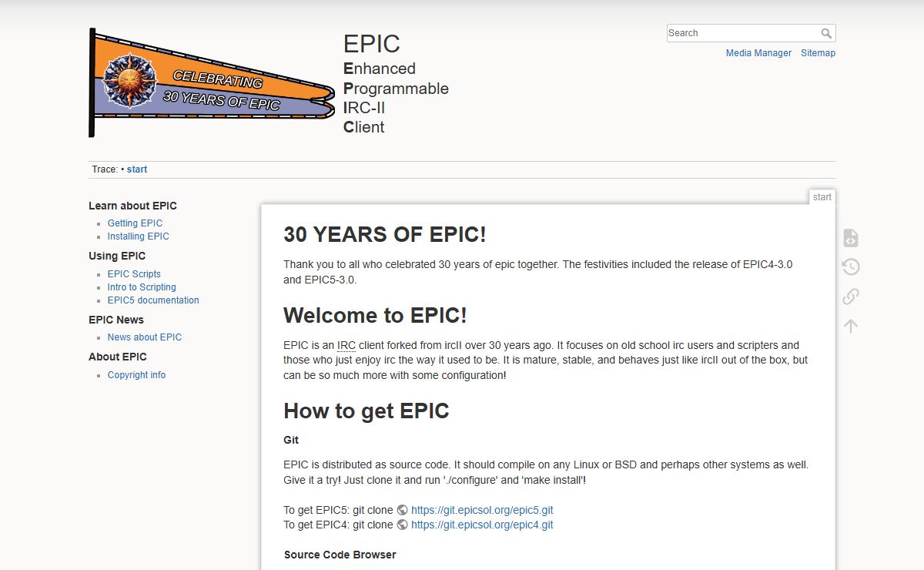Viewport: 924px width, 570px height.
Task: Open Old revisions history icon
Action: tap(851, 267)
